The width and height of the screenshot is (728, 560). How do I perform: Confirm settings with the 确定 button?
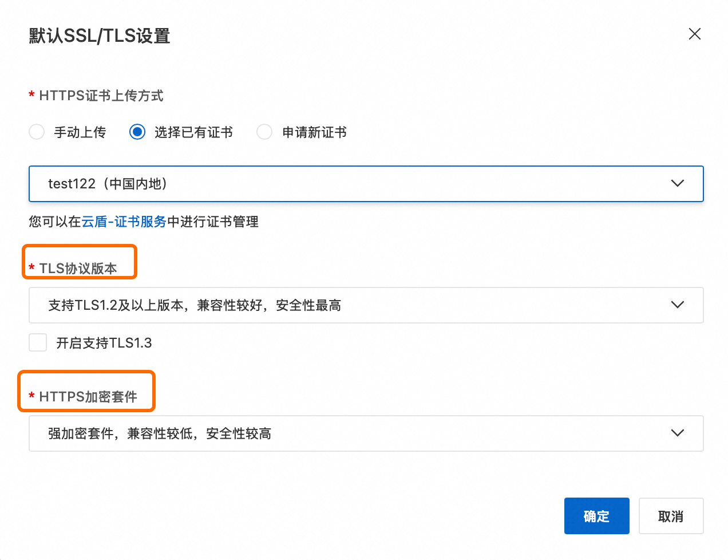click(596, 516)
